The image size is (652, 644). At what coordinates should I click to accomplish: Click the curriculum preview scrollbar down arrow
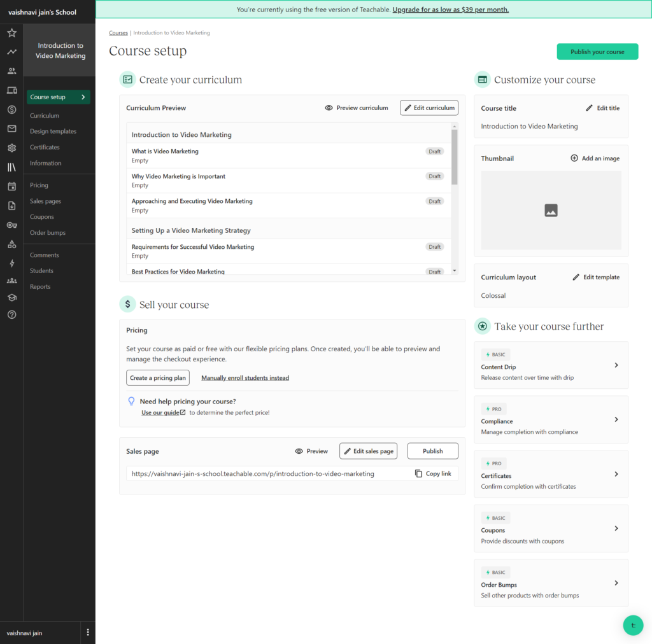click(x=454, y=271)
